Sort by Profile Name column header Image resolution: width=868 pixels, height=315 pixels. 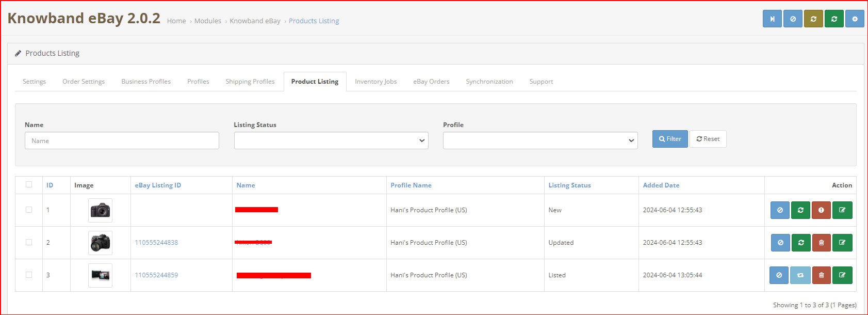(x=411, y=185)
